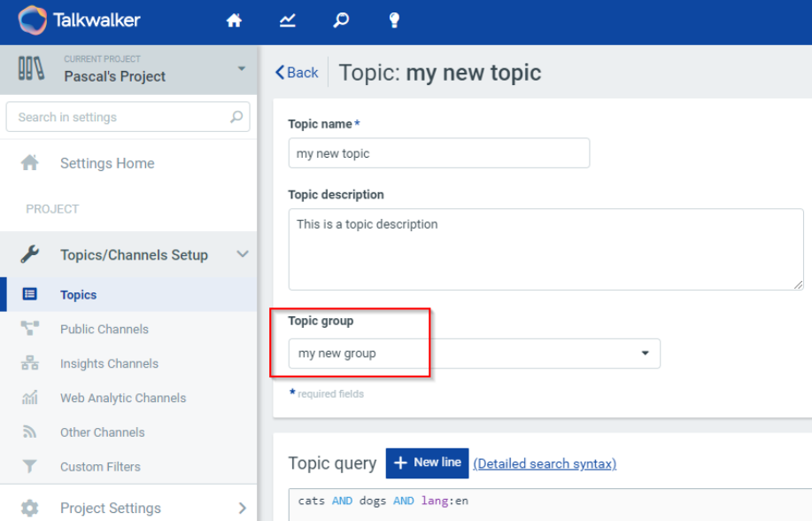Select Public Channels in sidebar
The height and width of the screenshot is (521, 812).
[104, 329]
